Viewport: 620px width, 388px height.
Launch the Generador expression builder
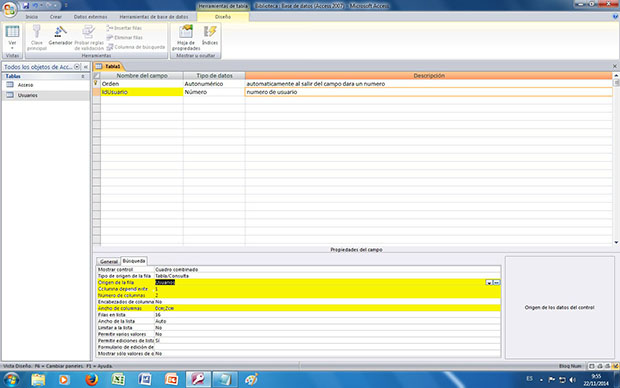pyautogui.click(x=60, y=36)
